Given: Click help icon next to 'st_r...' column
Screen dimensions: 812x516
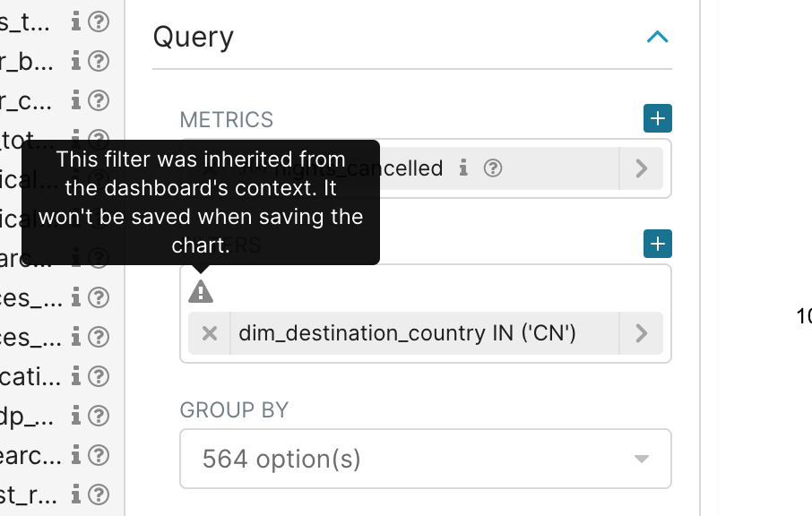Looking at the screenshot, I should click(99, 494).
